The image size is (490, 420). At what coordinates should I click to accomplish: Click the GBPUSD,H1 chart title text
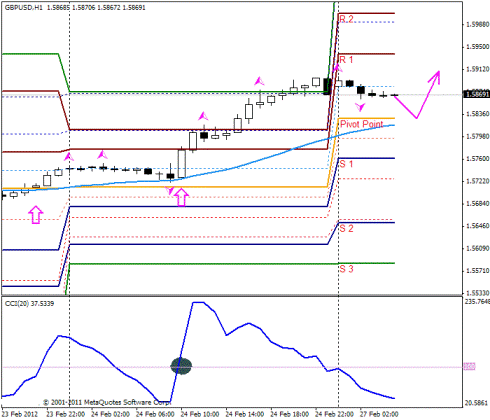click(x=24, y=7)
